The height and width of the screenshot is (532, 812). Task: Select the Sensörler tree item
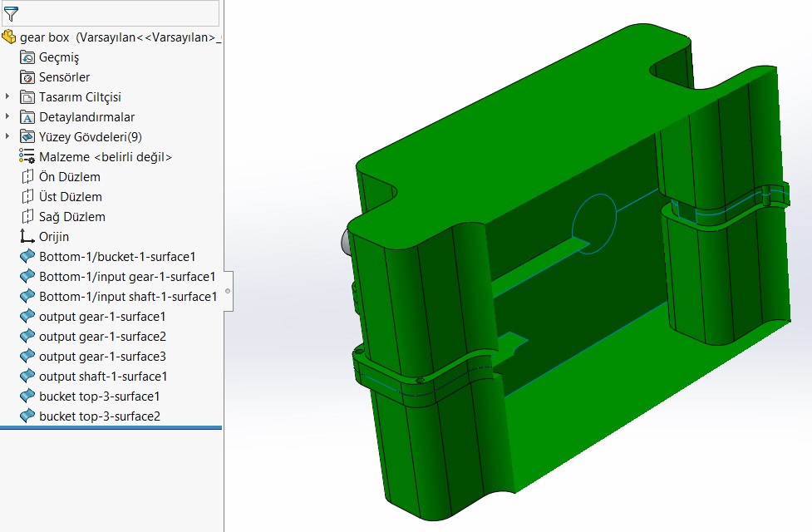pos(64,77)
